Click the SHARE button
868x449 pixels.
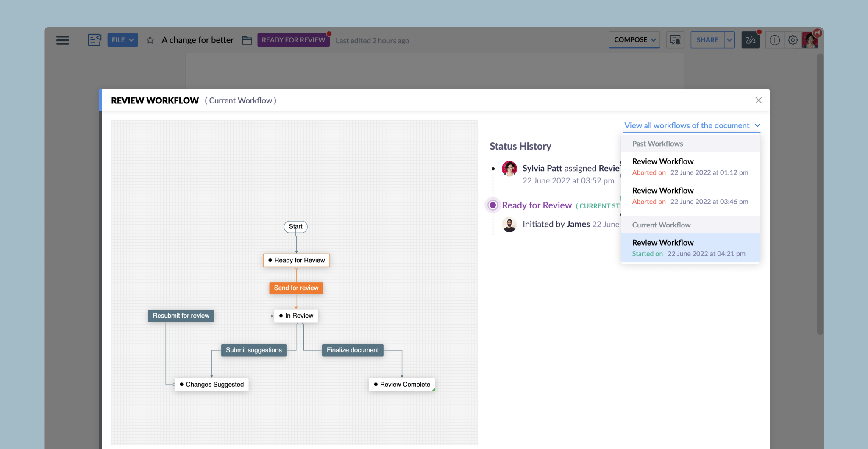point(707,39)
